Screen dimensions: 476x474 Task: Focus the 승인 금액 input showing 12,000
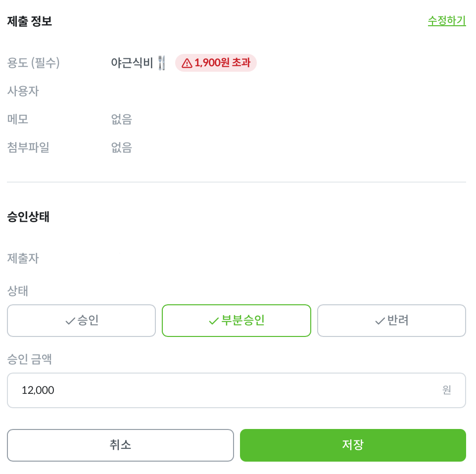click(223, 390)
